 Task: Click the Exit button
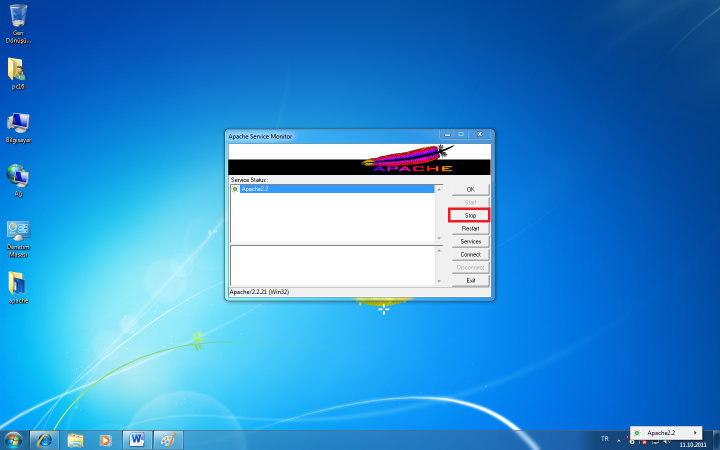470,280
